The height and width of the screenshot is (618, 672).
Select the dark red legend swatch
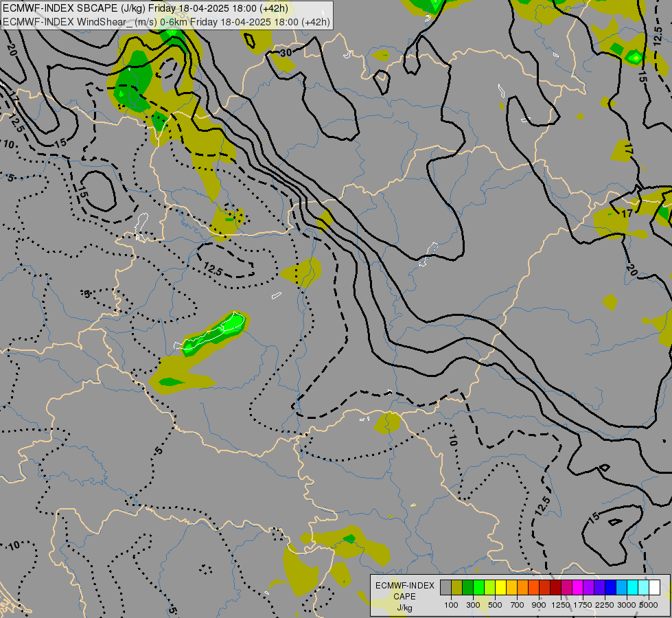556,587
